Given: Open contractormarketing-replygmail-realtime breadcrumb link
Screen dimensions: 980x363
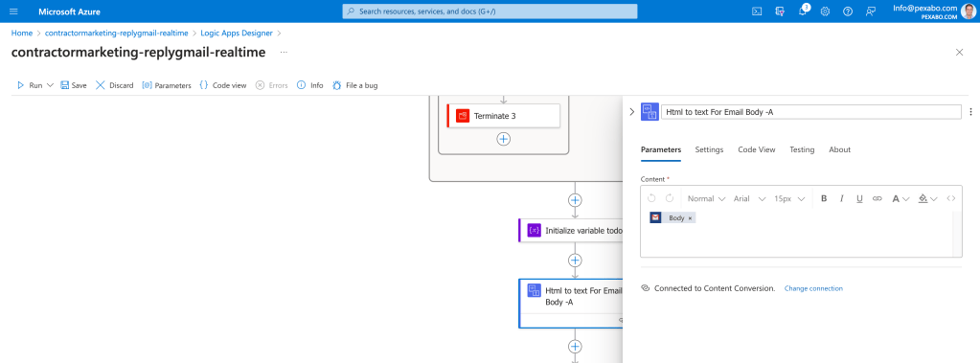Looking at the screenshot, I should click(x=116, y=34).
